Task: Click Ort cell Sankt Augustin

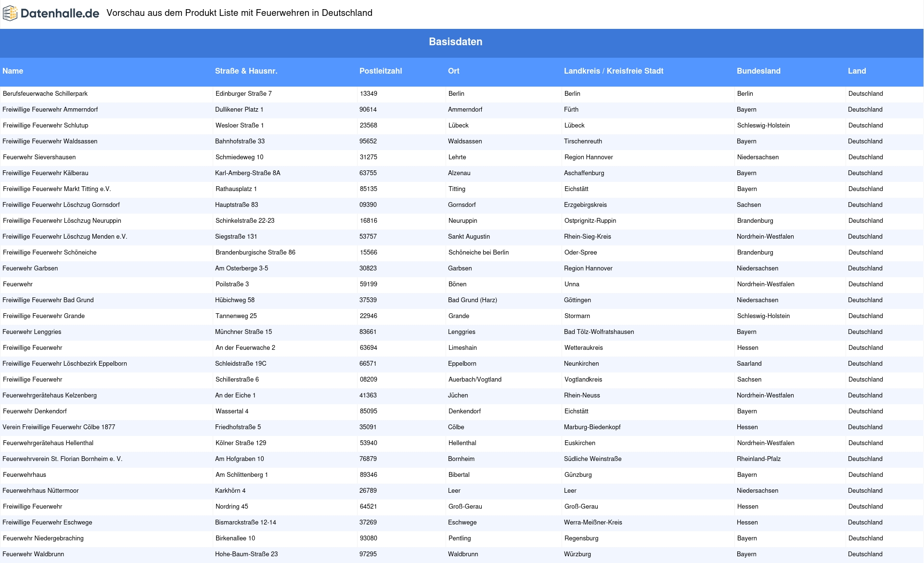Action: click(x=469, y=237)
